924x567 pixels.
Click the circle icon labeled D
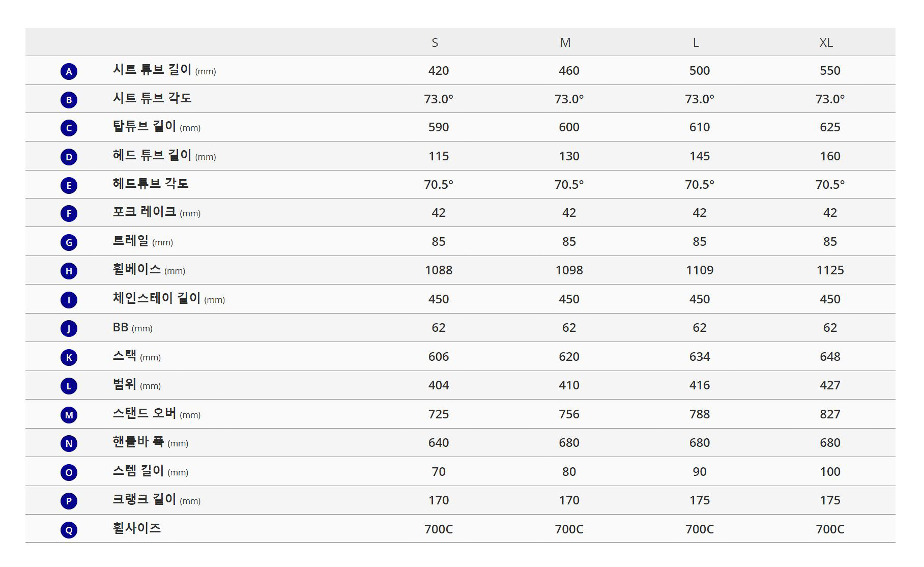click(69, 157)
